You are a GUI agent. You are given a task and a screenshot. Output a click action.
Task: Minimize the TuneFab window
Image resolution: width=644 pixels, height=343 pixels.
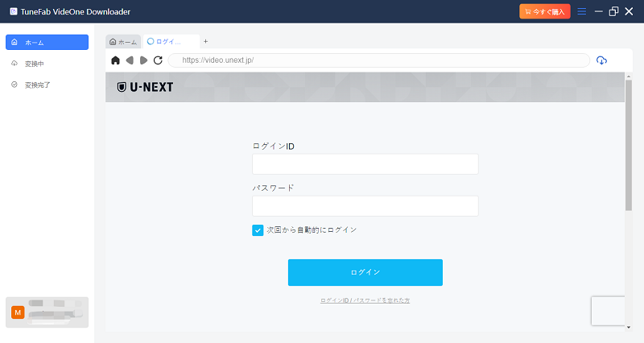coord(598,11)
